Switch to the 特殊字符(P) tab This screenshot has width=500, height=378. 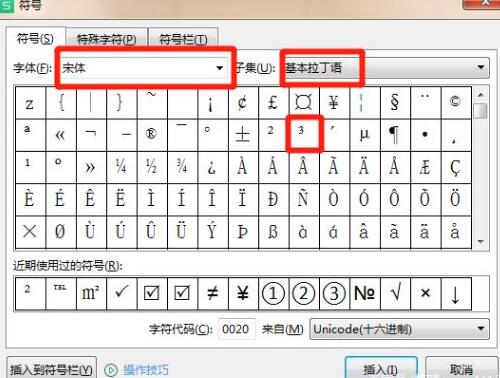point(107,39)
